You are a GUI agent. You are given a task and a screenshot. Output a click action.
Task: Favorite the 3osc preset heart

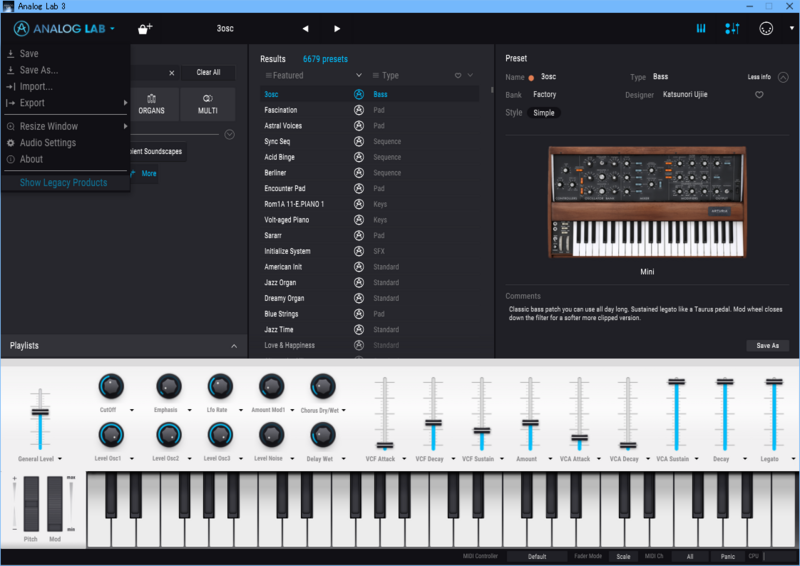pos(759,95)
